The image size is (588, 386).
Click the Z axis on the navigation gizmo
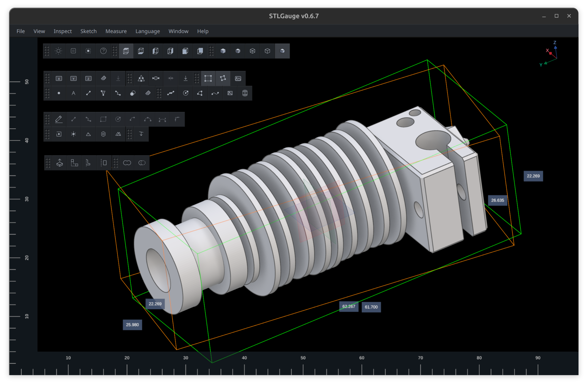(555, 42)
